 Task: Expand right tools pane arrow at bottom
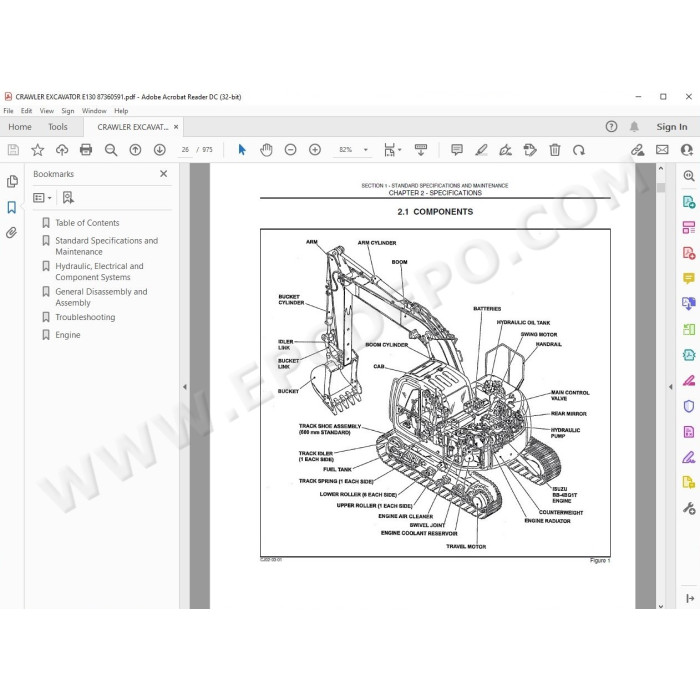[x=689, y=598]
